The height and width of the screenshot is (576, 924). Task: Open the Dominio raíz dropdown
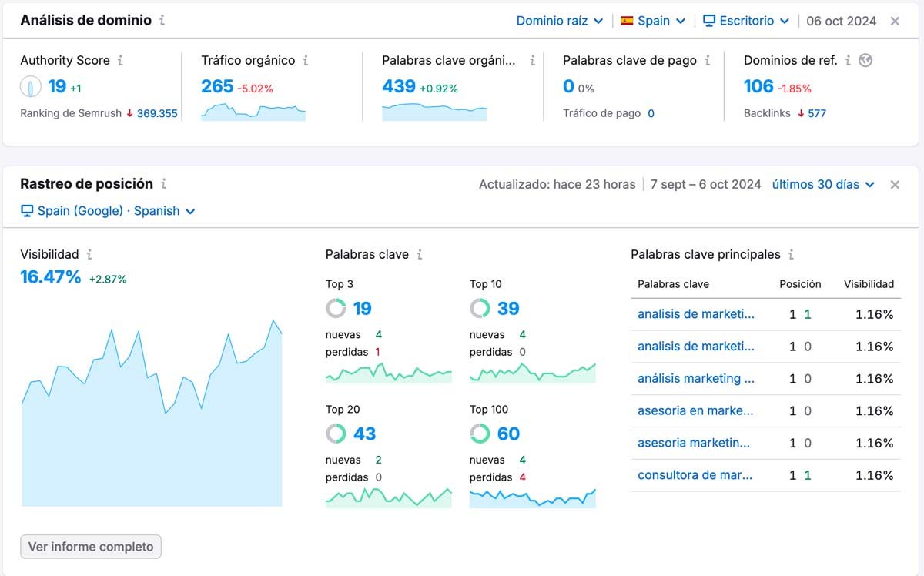(559, 21)
